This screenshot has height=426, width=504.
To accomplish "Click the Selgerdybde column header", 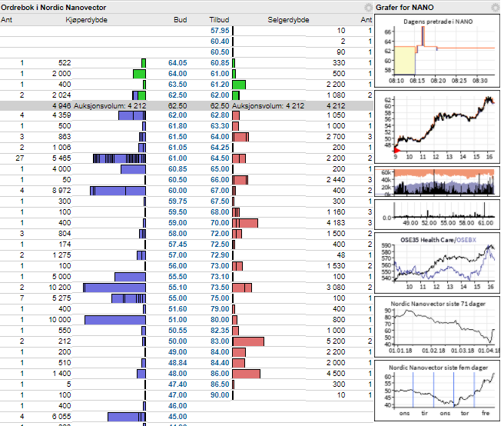I will 288,20.
